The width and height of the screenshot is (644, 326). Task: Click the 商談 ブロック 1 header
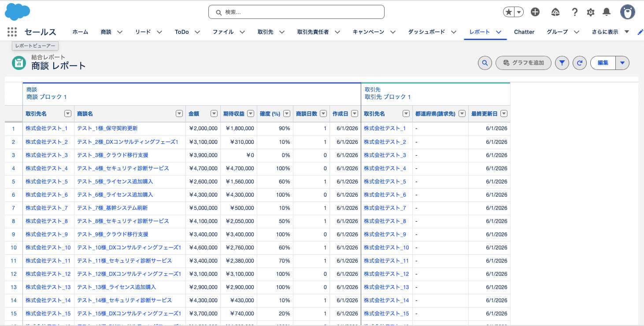pos(46,97)
